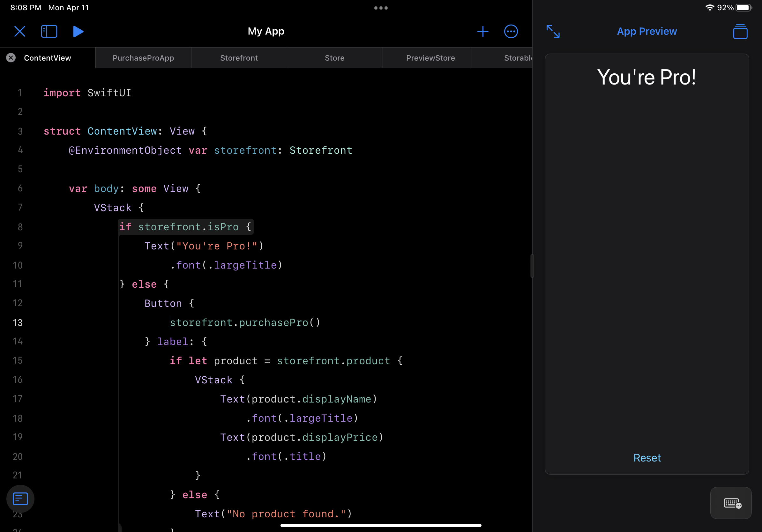Tap the multitasking three-dots at the top

381,8
